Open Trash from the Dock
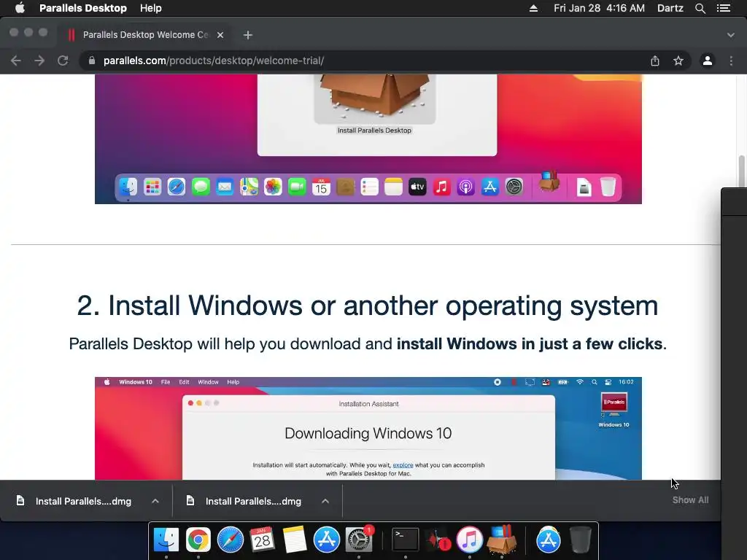Screen dimensions: 747x560 coord(581,540)
